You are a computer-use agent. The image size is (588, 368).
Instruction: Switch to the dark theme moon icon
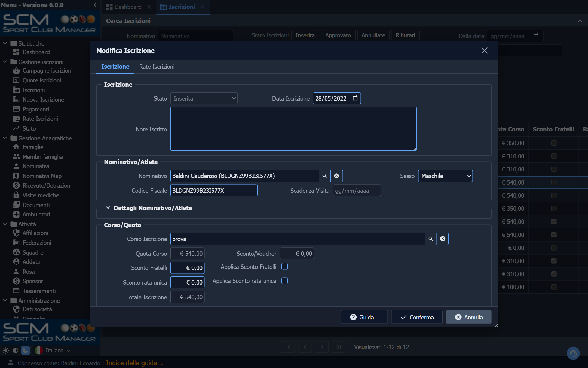(x=25, y=350)
